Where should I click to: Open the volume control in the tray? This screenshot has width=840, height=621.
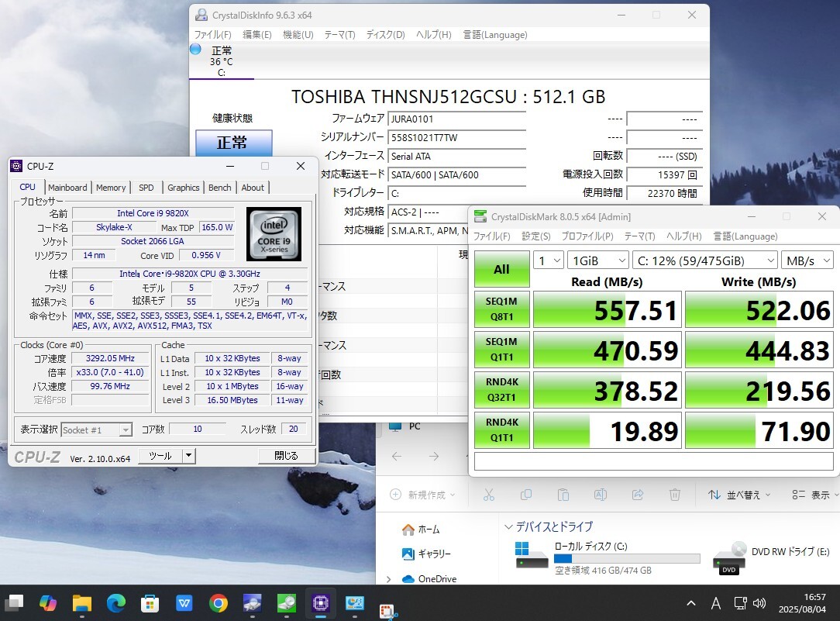[x=759, y=603]
